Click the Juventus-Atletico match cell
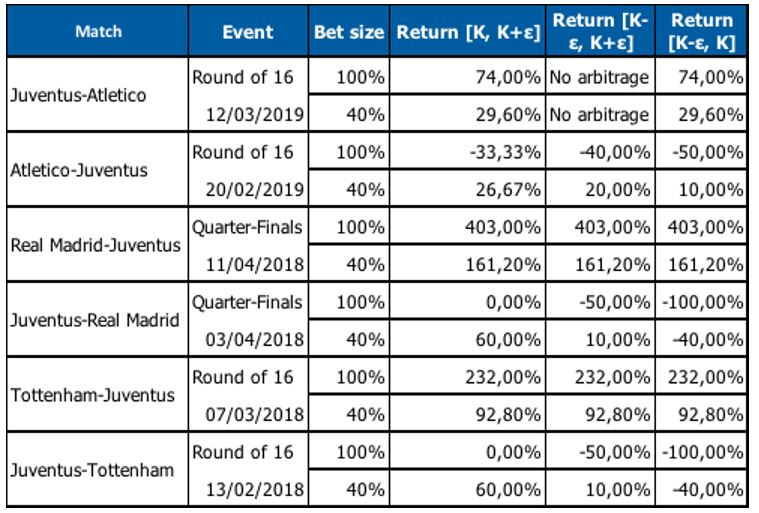 click(x=98, y=94)
